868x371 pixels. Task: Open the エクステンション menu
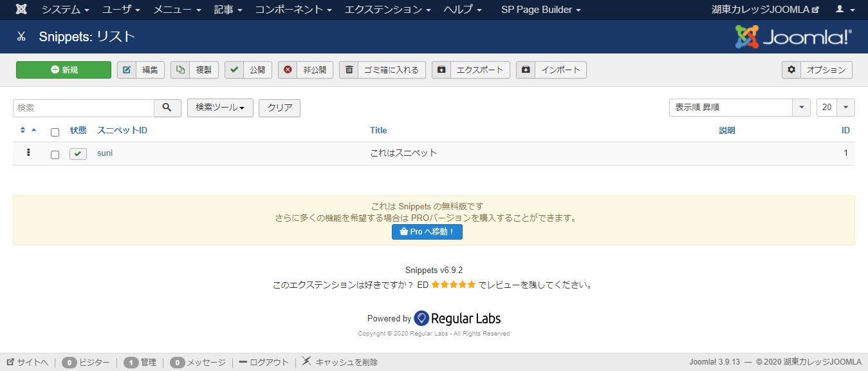(x=386, y=10)
